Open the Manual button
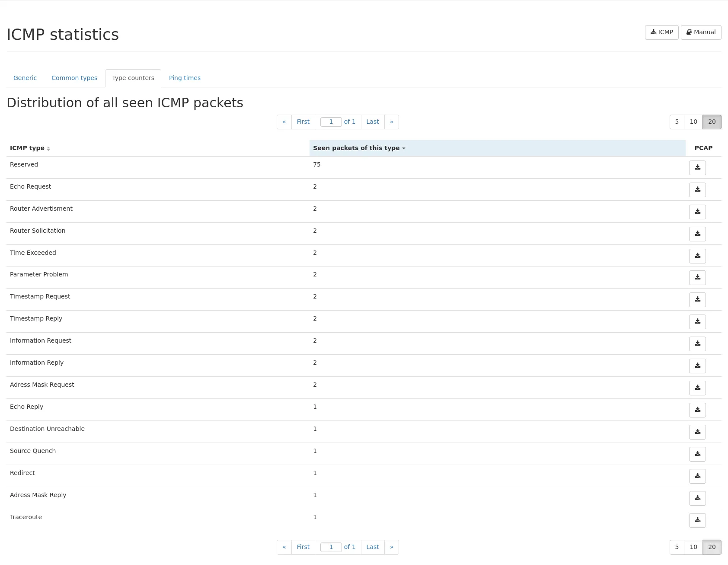 click(701, 32)
